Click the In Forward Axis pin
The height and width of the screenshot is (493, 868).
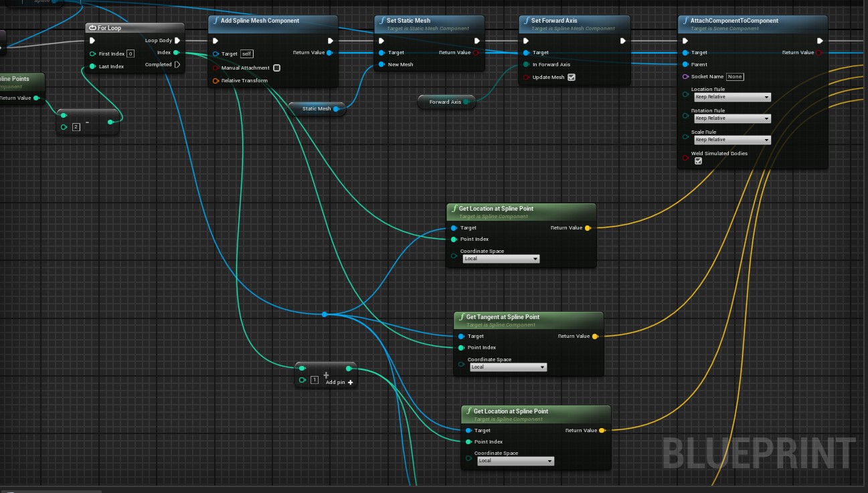tap(526, 64)
